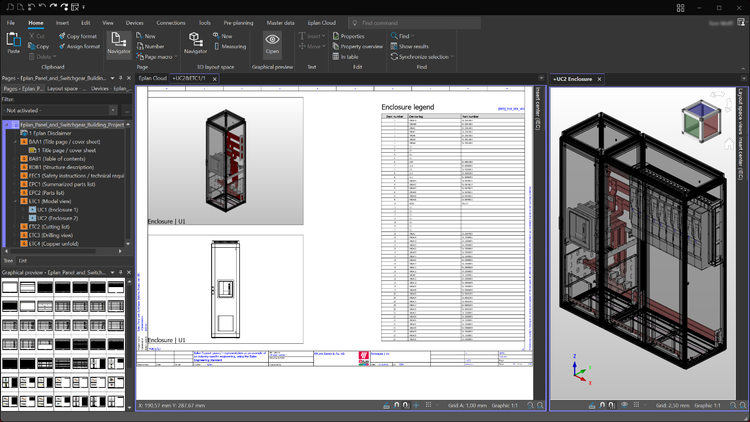Click the Cut scissors icon
750x422 pixels.
[x=32, y=36]
